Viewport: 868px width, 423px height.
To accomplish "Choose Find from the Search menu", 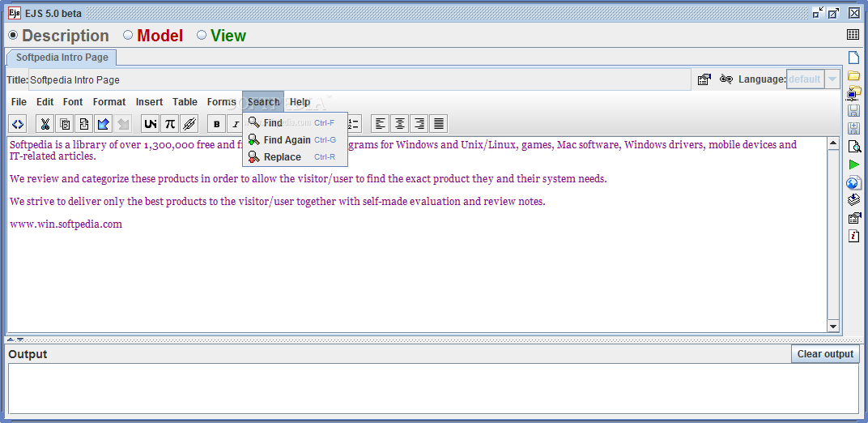I will tap(295, 123).
